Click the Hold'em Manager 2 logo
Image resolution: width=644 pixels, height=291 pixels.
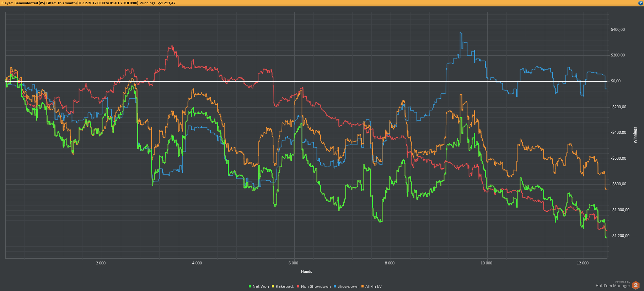tap(635, 285)
